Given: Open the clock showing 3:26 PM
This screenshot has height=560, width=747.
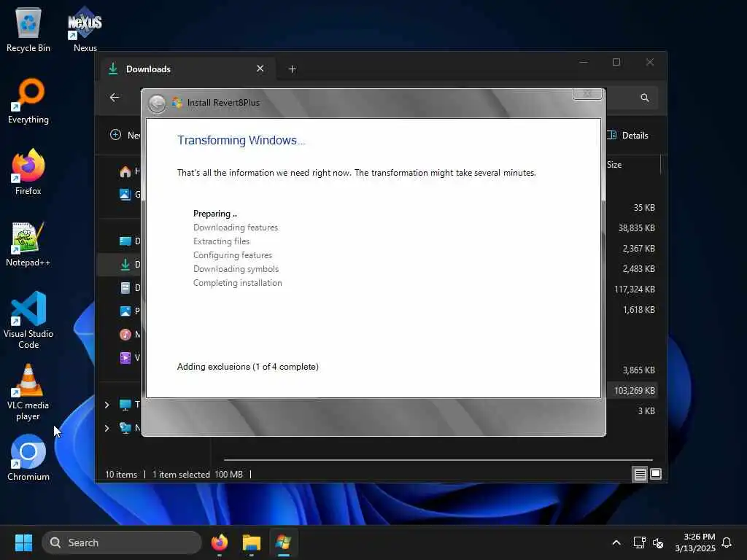Looking at the screenshot, I should 695,542.
